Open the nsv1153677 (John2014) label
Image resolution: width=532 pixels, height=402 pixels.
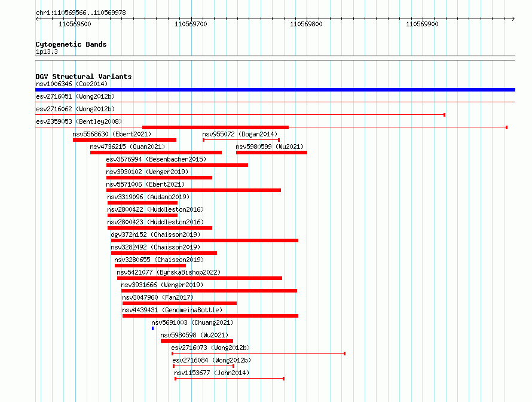[212, 373]
